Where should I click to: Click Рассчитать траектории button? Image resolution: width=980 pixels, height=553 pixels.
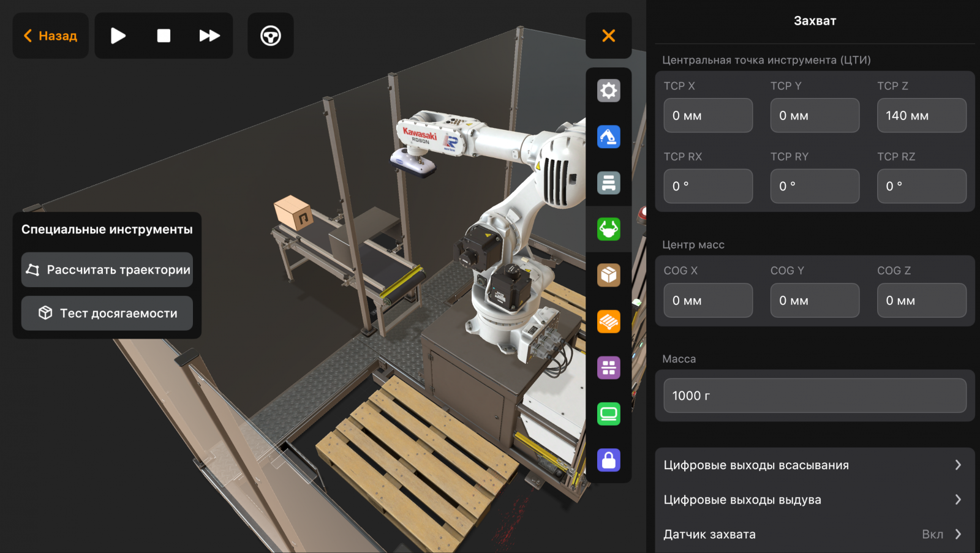click(x=107, y=270)
